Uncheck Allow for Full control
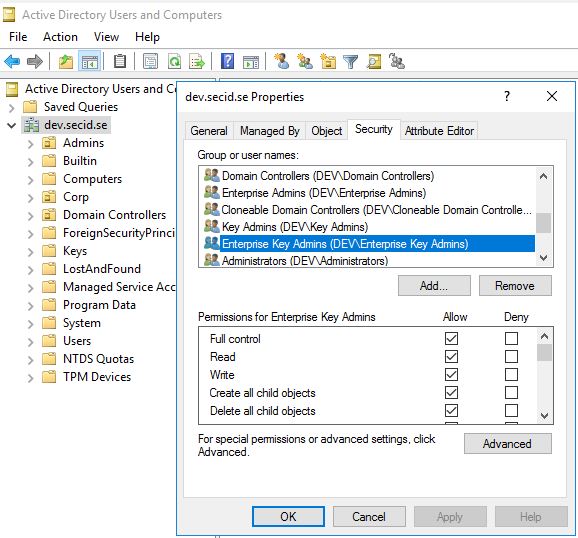578x538 pixels. pyautogui.click(x=452, y=339)
